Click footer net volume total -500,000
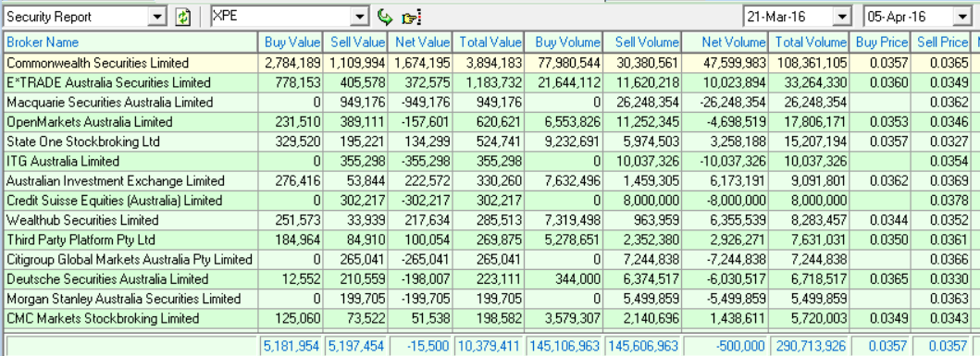 click(725, 346)
